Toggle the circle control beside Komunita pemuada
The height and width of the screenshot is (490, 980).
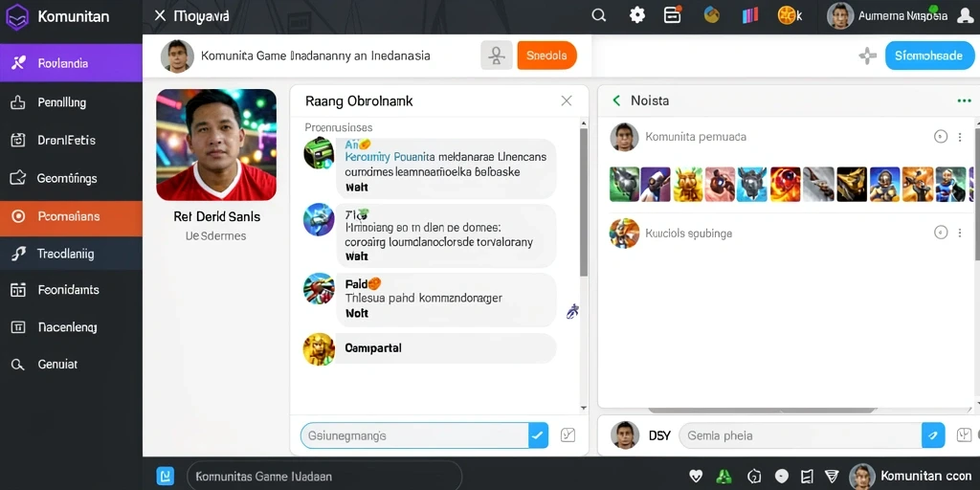[941, 137]
